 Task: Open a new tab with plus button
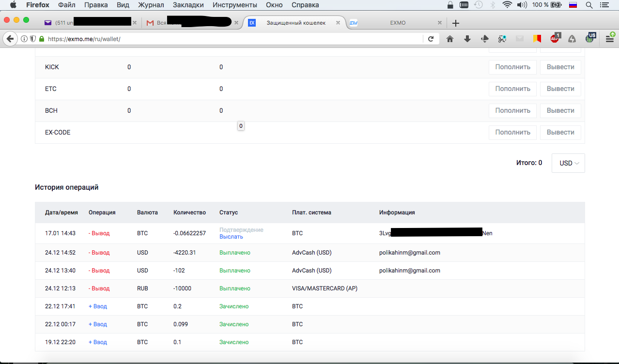455,23
